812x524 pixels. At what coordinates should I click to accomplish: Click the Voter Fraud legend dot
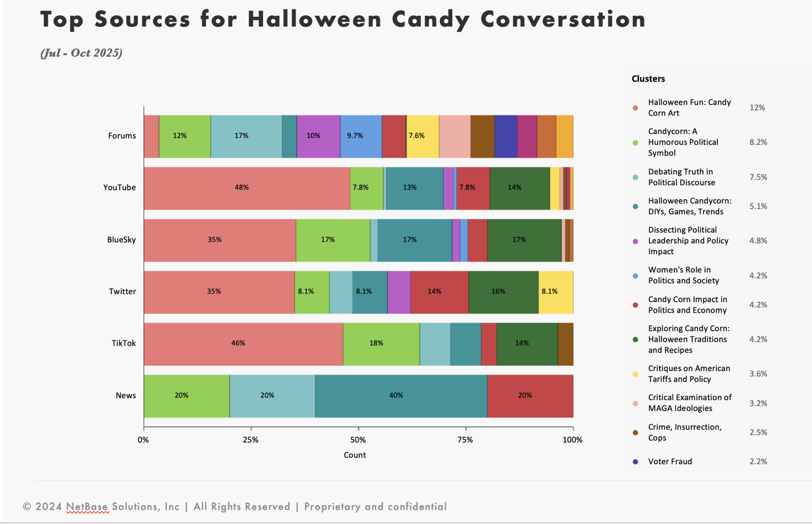[635, 462]
